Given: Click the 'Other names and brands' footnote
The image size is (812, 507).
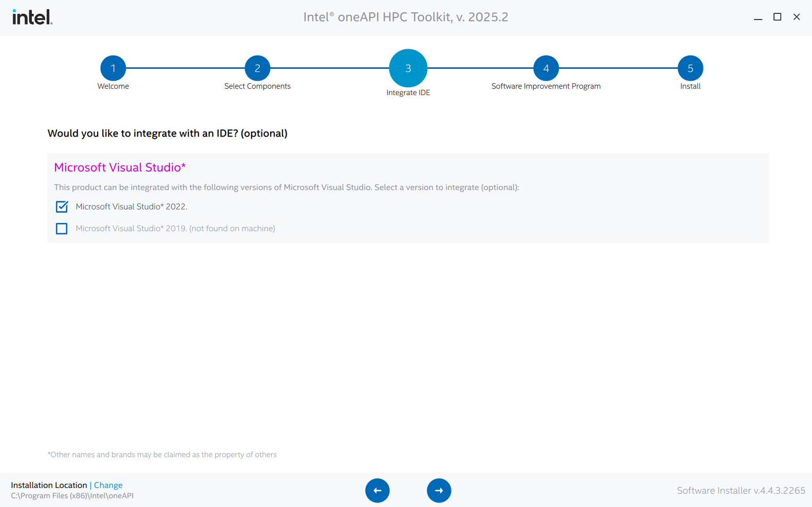Looking at the screenshot, I should [162, 455].
